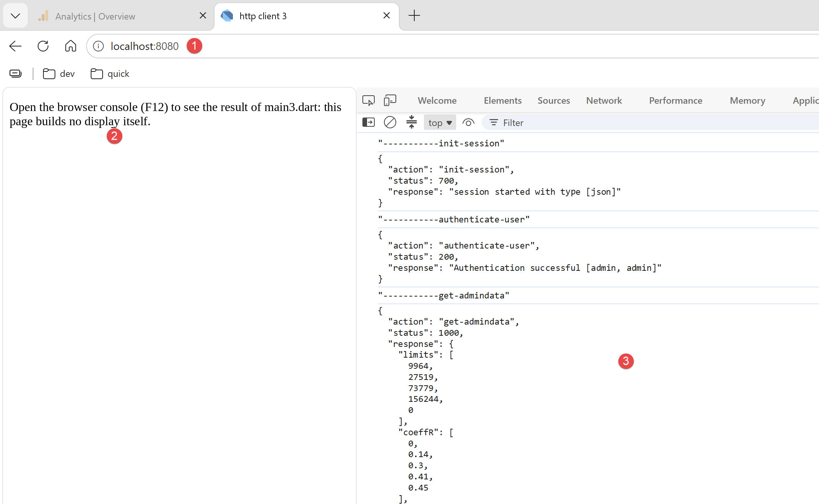Select the top JavaScript context dropdown
Image resolution: width=819 pixels, height=504 pixels.
440,123
